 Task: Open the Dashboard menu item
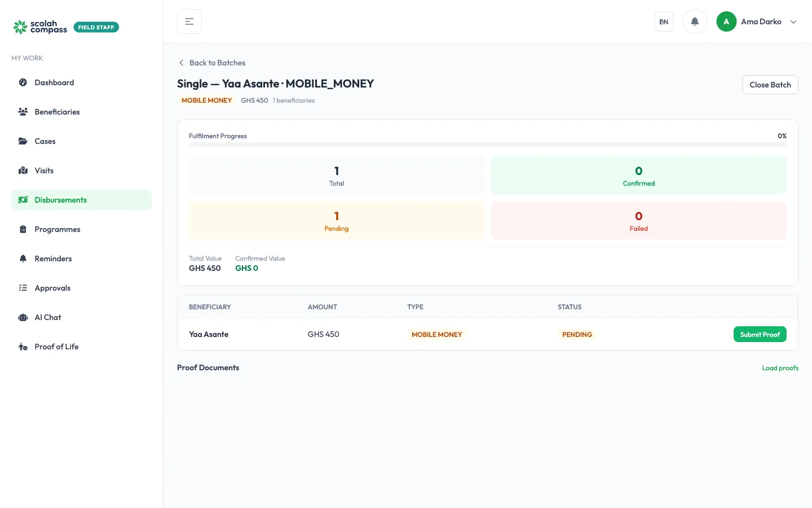click(x=81, y=82)
